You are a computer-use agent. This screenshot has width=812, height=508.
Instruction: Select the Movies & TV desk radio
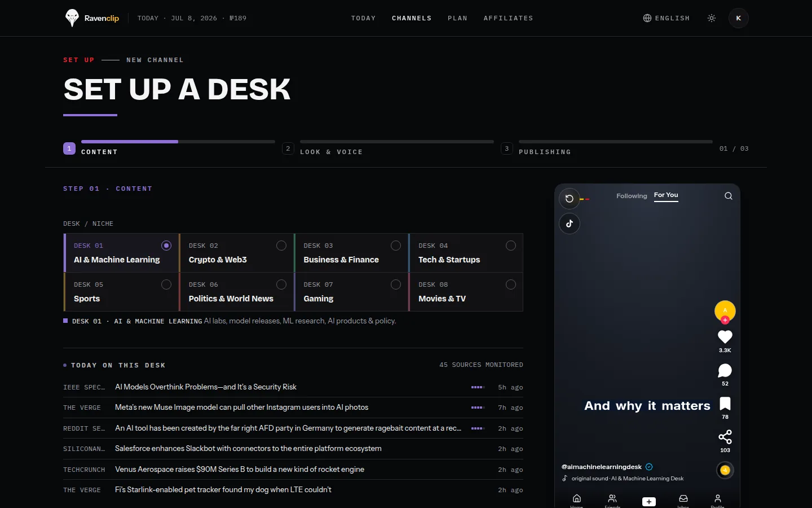point(511,284)
